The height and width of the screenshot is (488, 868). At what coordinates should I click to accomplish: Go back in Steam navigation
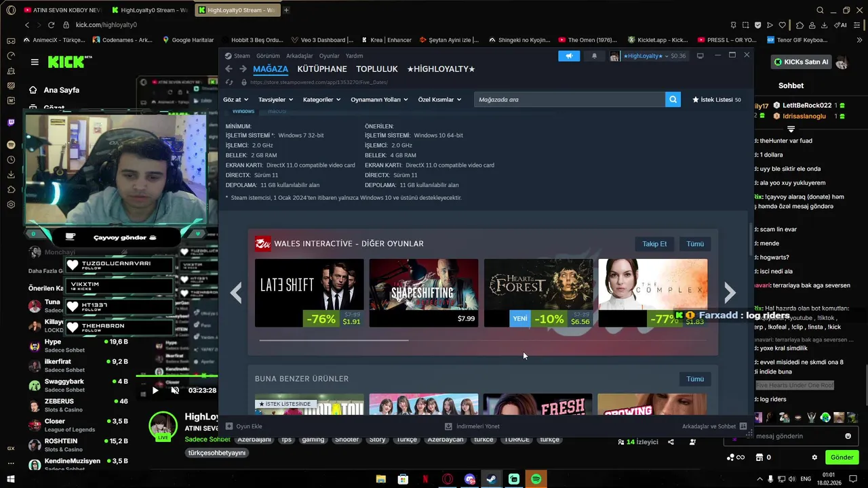229,69
